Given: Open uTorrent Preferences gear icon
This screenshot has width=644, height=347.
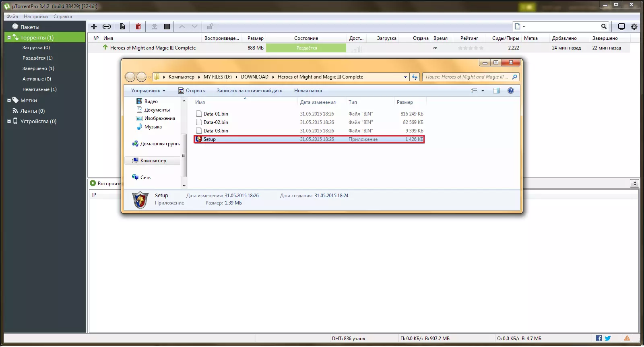Looking at the screenshot, I should click(634, 27).
